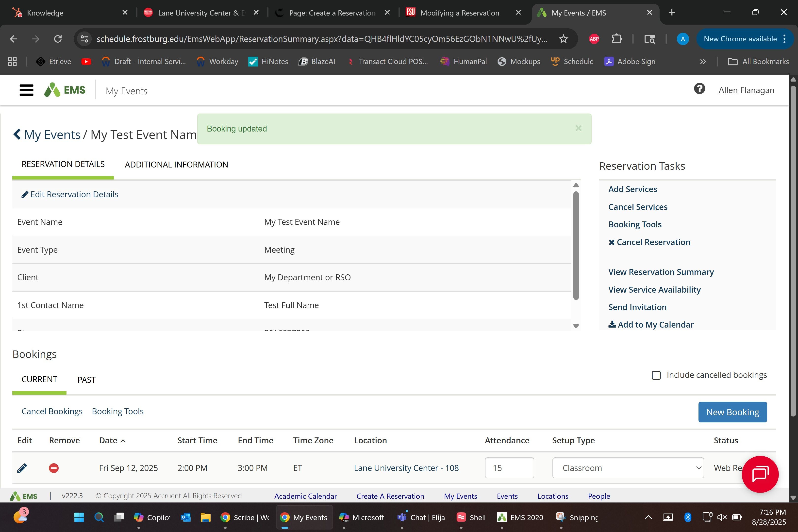Open EMS 2020 from the taskbar
798x532 pixels.
pyautogui.click(x=520, y=517)
